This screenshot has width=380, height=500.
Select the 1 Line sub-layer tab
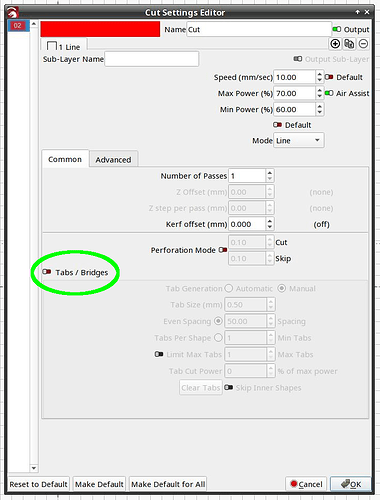[x=64, y=46]
